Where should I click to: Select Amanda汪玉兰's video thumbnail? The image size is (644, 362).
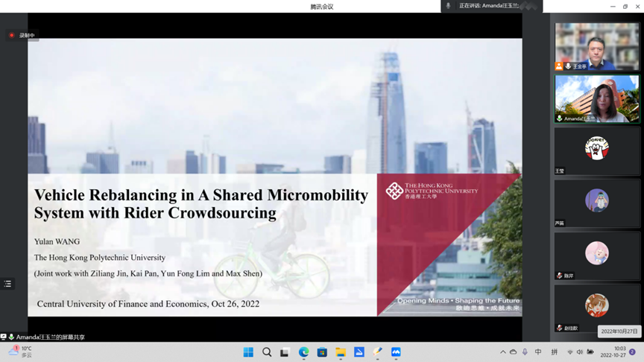(x=596, y=98)
